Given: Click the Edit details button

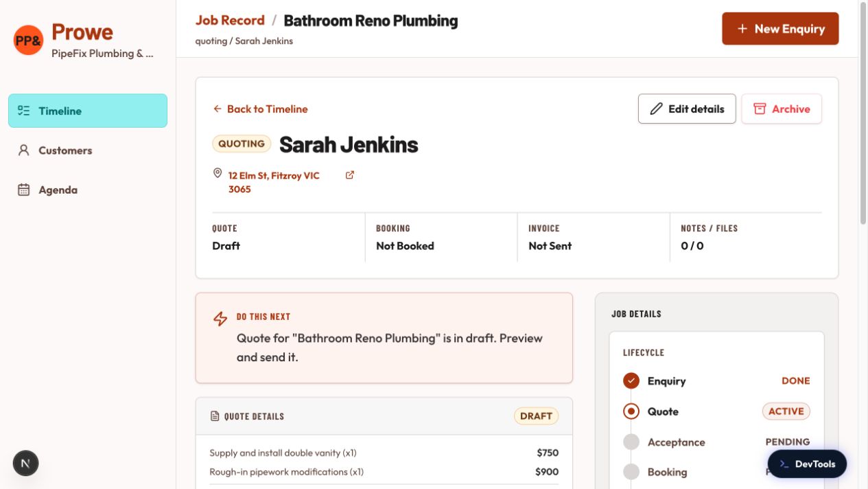Looking at the screenshot, I should pyautogui.click(x=687, y=109).
